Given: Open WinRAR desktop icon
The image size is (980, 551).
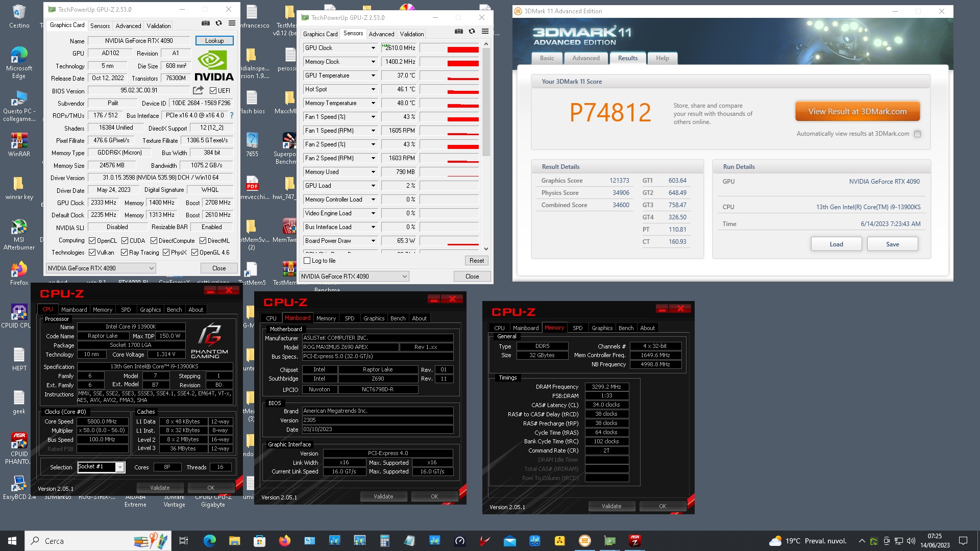Looking at the screenshot, I should [19, 144].
